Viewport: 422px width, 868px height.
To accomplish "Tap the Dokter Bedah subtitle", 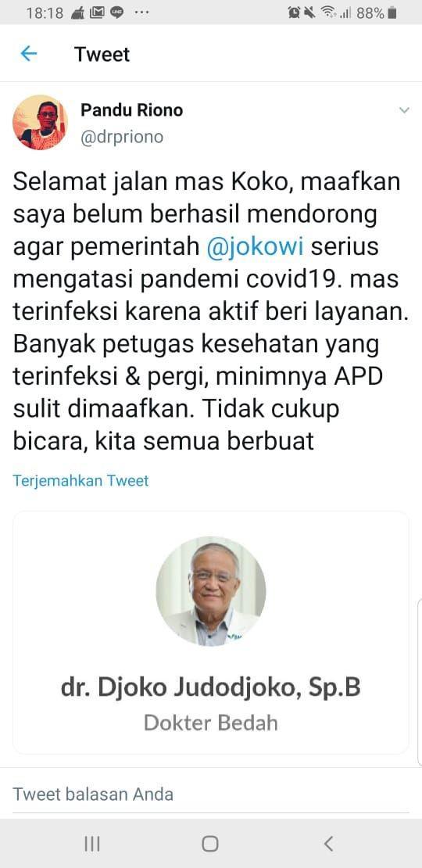I will [x=211, y=723].
